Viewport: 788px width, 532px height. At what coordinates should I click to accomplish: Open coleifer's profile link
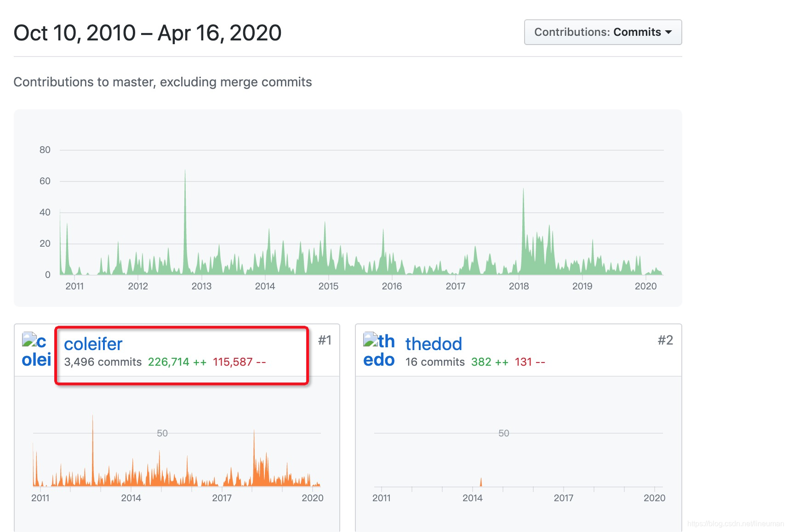pos(93,344)
